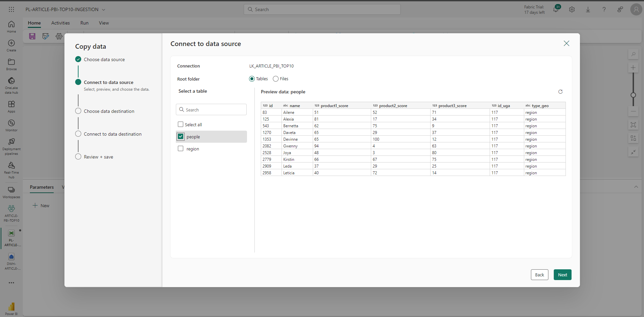This screenshot has height=317, width=644.
Task: Click the 'Bernetta' name cell
Action: [x=297, y=126]
